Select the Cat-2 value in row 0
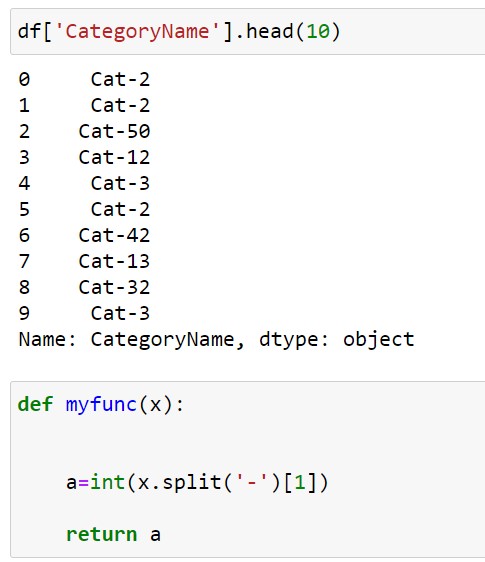Screen dimensions: 485x562 pyautogui.click(x=120, y=79)
